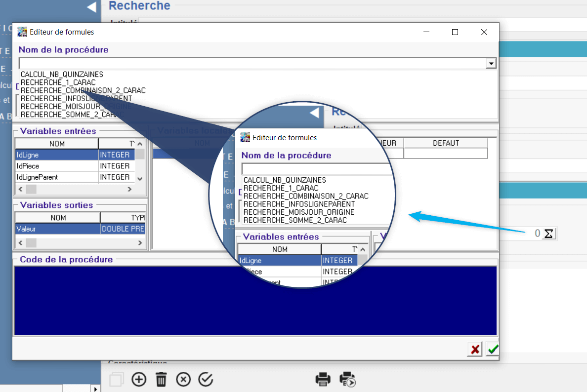This screenshot has height=392, width=587.
Task: Click the add (plus circle) icon
Action: tap(139, 379)
